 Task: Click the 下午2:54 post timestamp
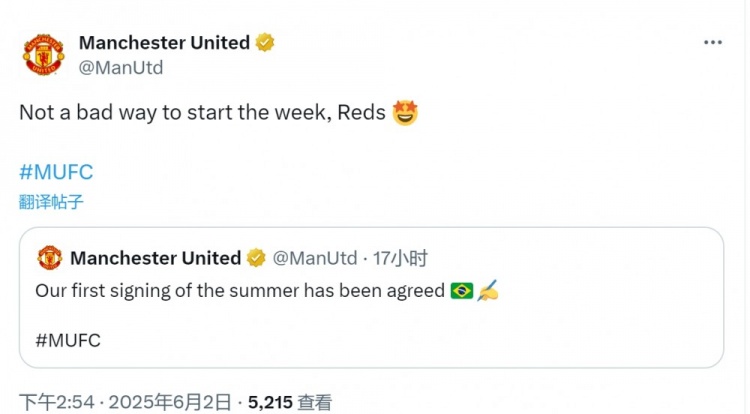coord(58,402)
